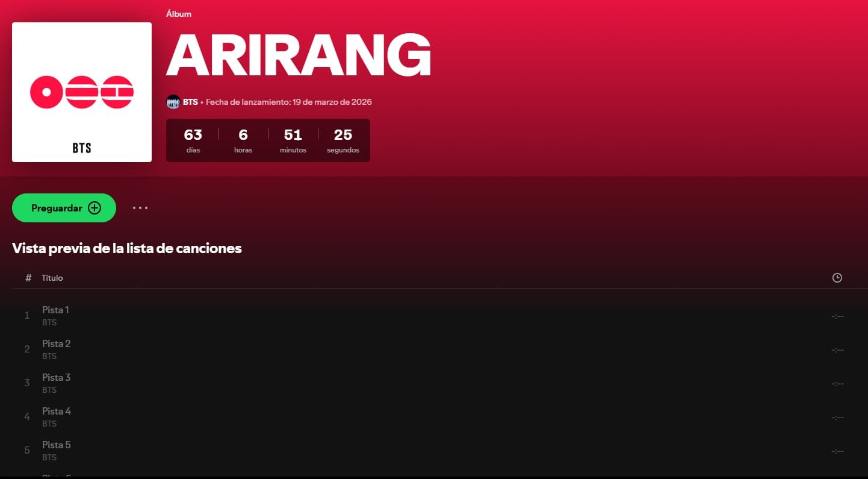
Task: Click BTS artist name under Pista 4
Action: (x=48, y=424)
